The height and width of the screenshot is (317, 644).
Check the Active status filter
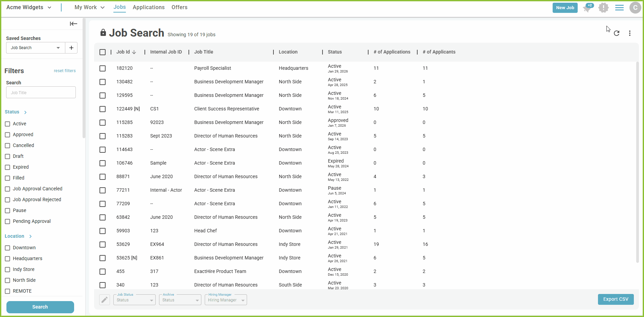point(7,124)
